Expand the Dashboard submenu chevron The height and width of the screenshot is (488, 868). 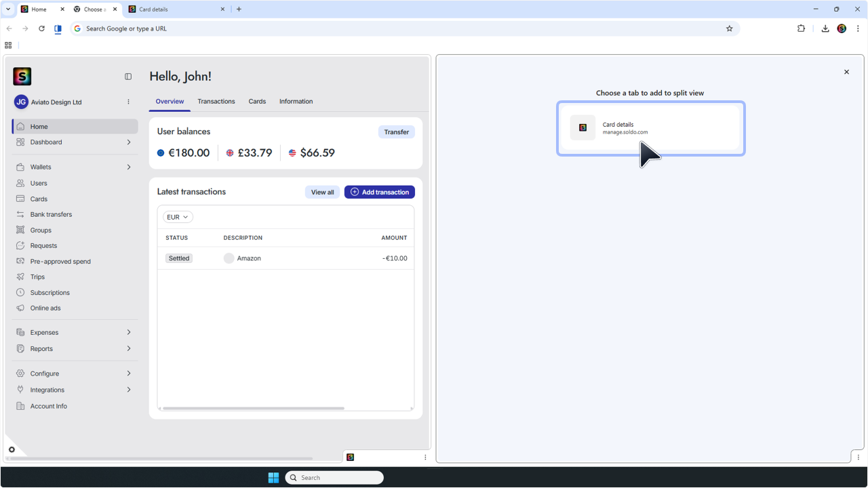tap(129, 142)
